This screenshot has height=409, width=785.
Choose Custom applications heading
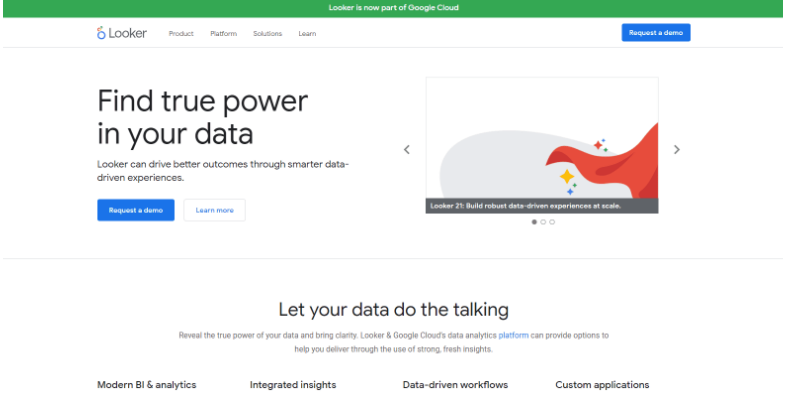tap(602, 385)
